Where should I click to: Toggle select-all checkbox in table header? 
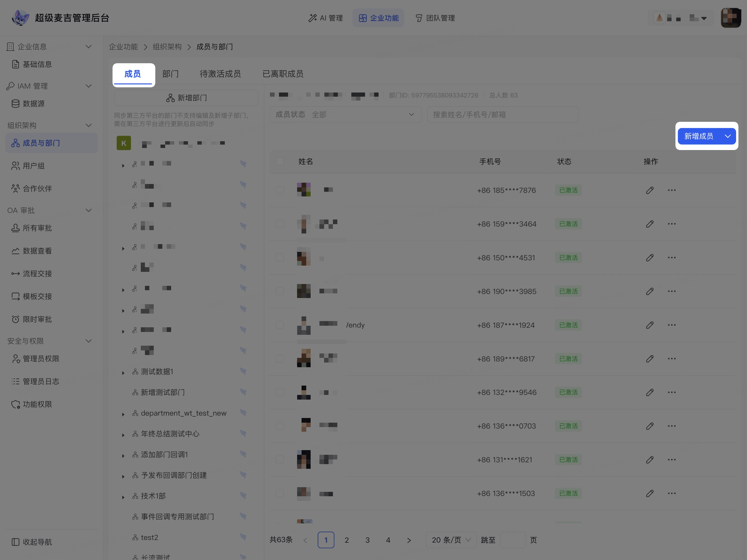coord(280,161)
